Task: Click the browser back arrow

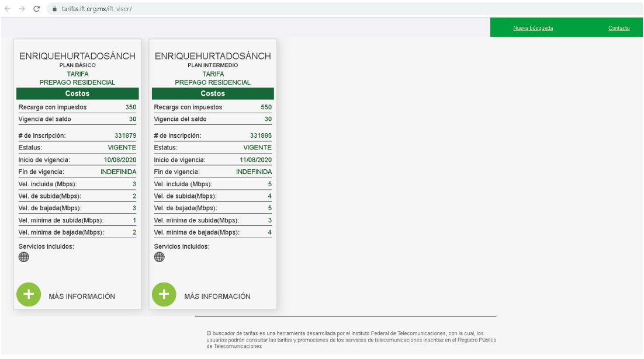Action: [x=8, y=9]
